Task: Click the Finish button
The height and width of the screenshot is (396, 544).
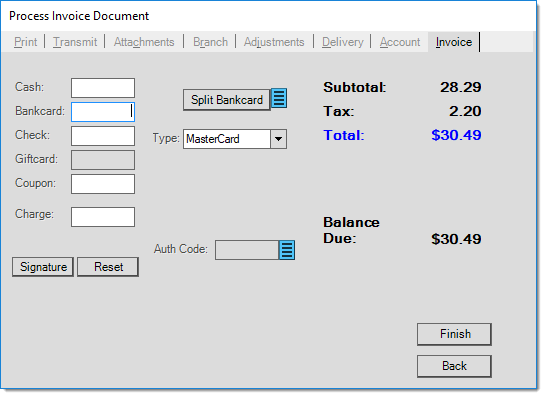Action: point(454,334)
